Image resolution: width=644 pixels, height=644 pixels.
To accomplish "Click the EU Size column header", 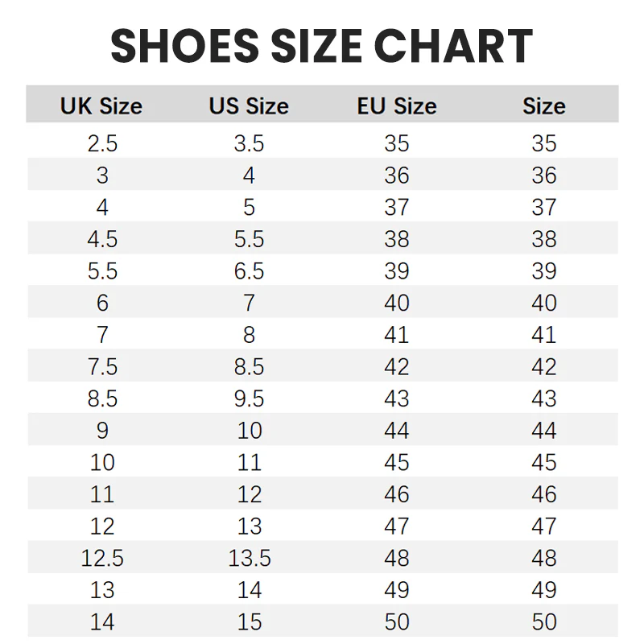I will 397,106.
